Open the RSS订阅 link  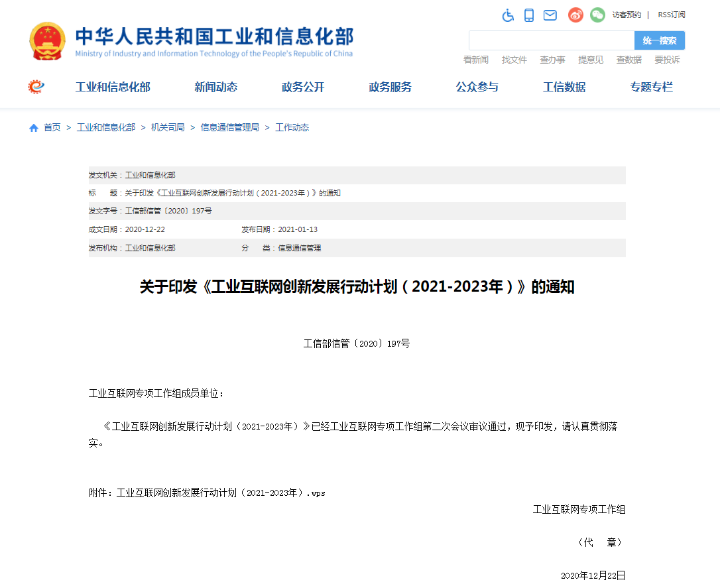[671, 15]
